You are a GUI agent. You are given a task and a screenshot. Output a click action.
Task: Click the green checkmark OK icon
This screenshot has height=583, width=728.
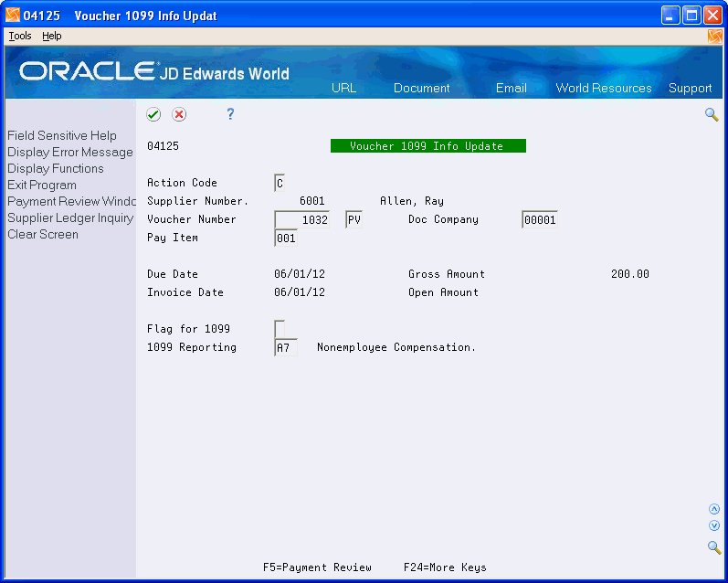click(153, 114)
